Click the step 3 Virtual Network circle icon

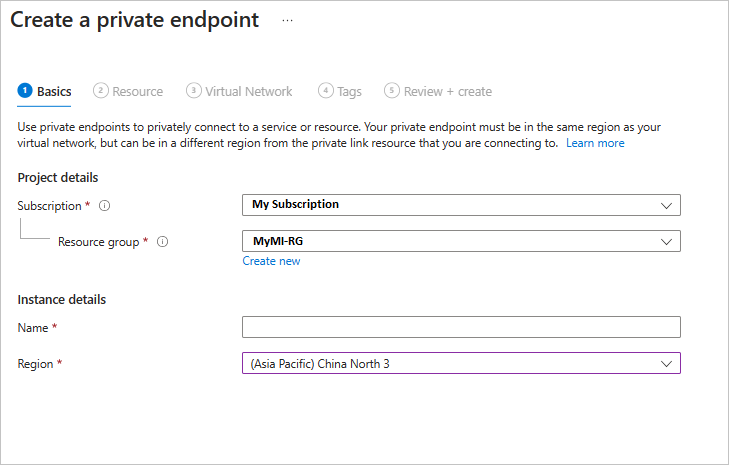(193, 91)
